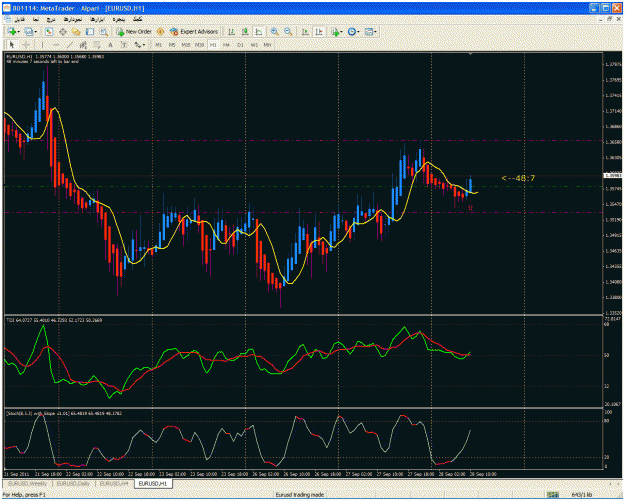Open the Strategy Tester icon
This screenshot has width=625, height=501.
(104, 31)
